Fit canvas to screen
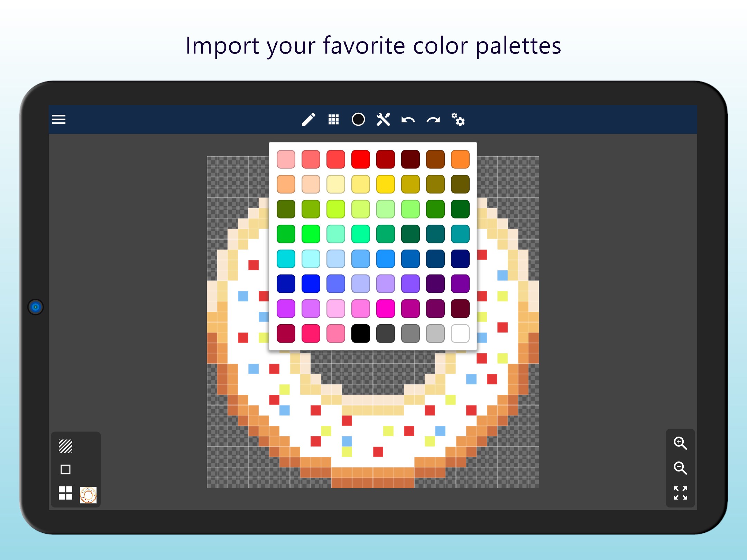Screen dimensions: 747x560 [x=680, y=493]
